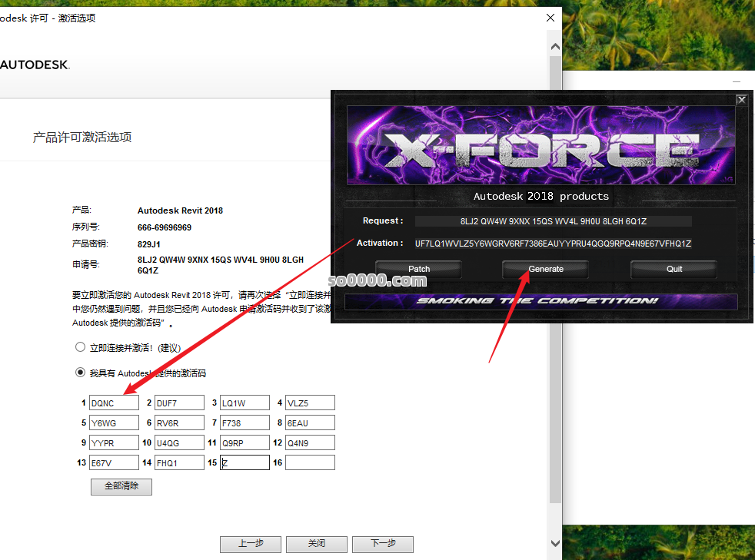Click the 下一步 next button
The width and height of the screenshot is (755, 560).
coord(383,544)
